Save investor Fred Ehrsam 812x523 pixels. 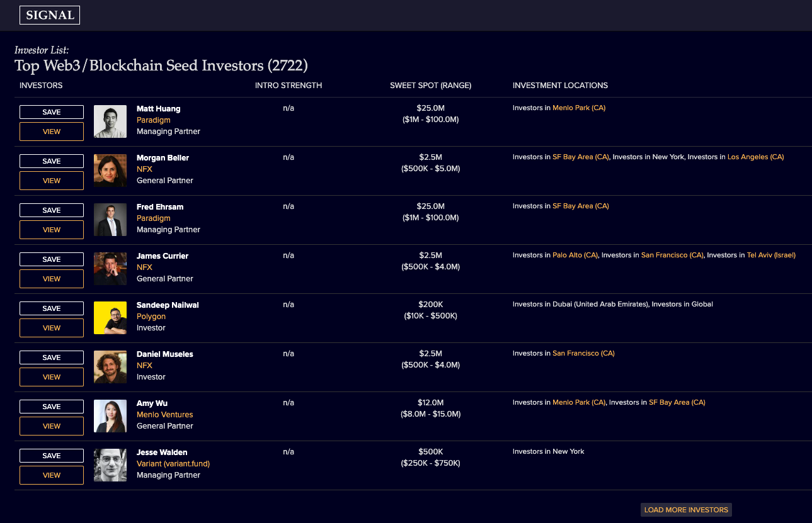(52, 210)
